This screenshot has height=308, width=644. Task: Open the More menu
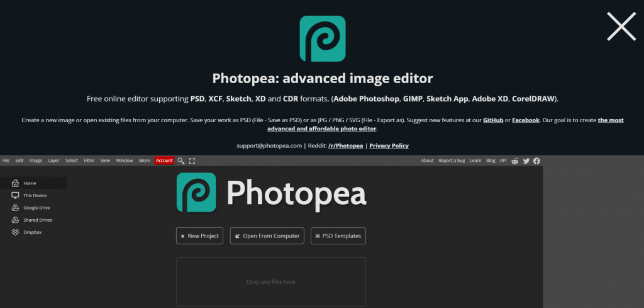[x=144, y=161]
